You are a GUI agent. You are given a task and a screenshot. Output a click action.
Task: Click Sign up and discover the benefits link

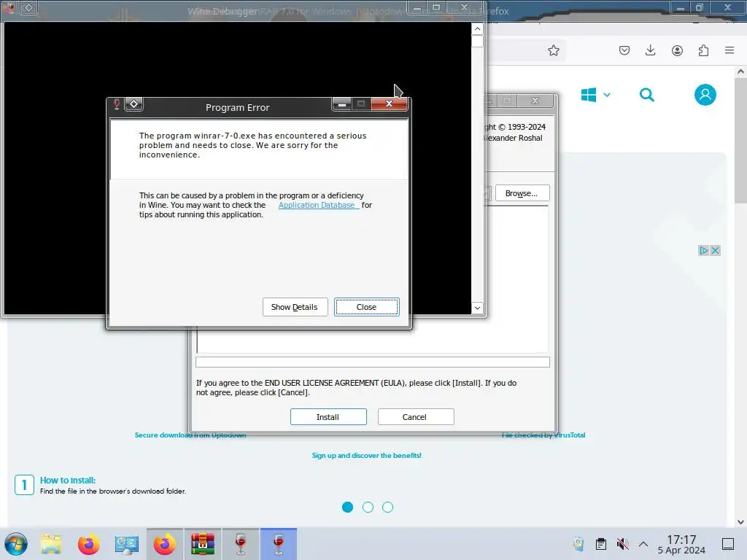(367, 455)
